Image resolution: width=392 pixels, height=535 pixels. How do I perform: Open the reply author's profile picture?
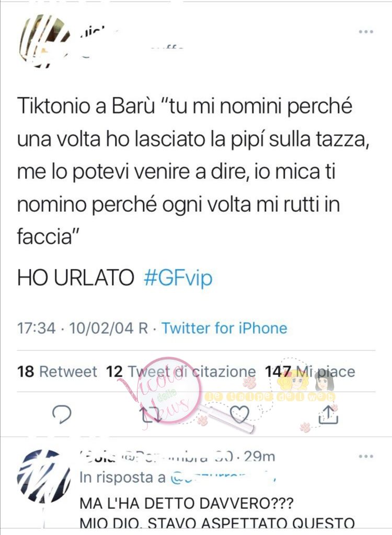point(43,476)
